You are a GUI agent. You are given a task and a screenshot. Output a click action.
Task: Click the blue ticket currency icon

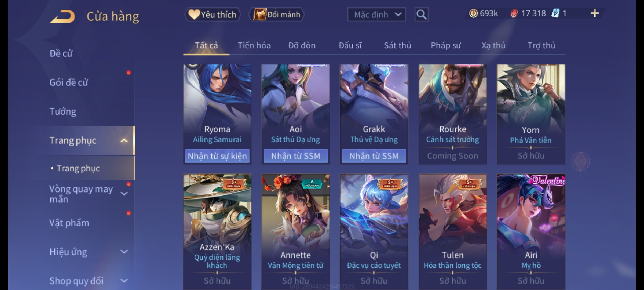tap(555, 13)
